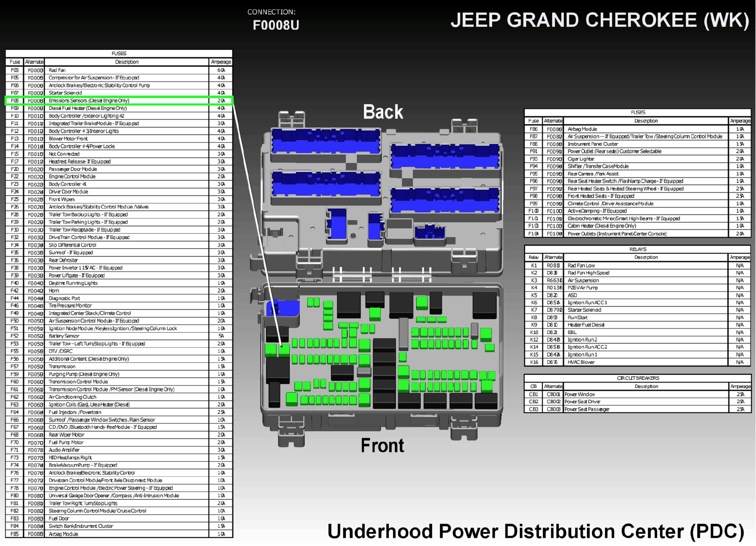Select the "Driver Door Module" description
Viewport: 756px width, 546px height.
[x=68, y=192]
